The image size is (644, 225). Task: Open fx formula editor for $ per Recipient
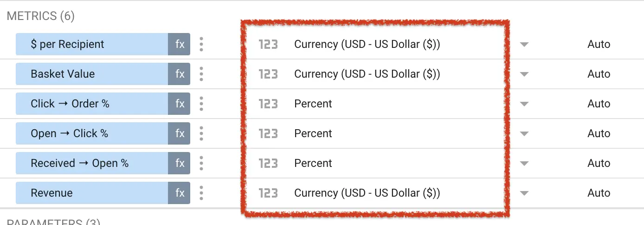(180, 44)
